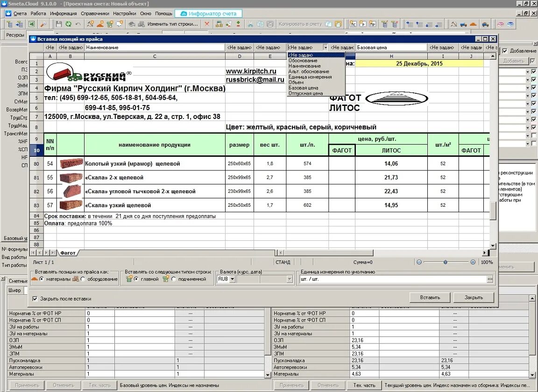Click the ellipsis button beside default unit field

tap(490, 279)
